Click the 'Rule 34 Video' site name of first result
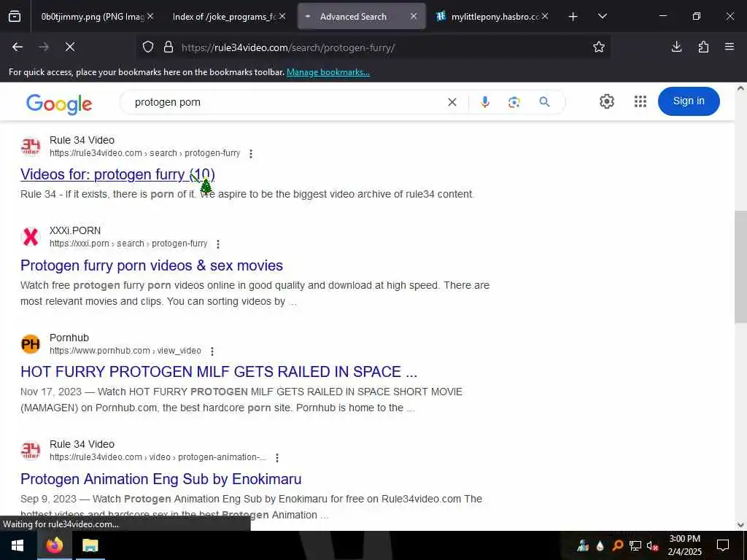 point(82,141)
